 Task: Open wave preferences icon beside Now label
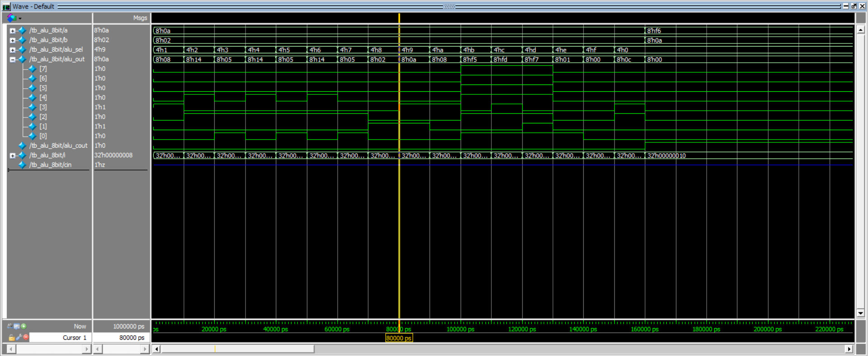pyautogui.click(x=17, y=326)
